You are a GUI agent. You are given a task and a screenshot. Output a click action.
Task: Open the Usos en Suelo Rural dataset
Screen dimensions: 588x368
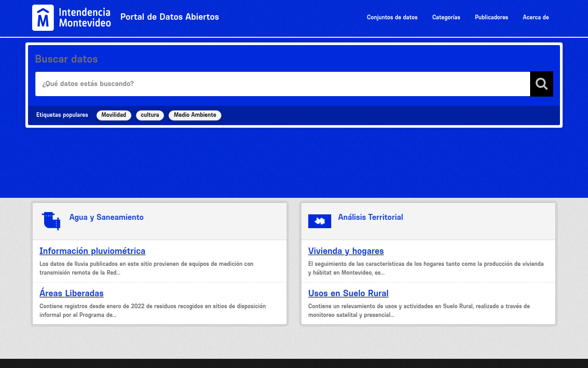coord(348,293)
